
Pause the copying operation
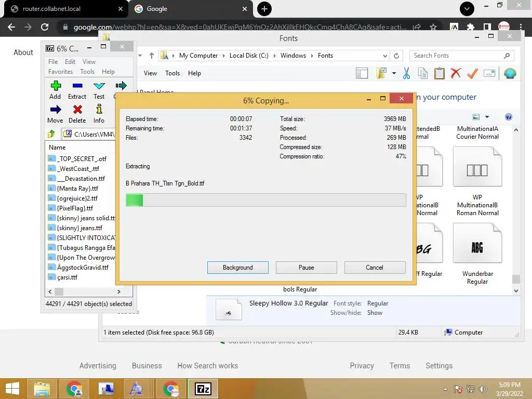click(307, 268)
